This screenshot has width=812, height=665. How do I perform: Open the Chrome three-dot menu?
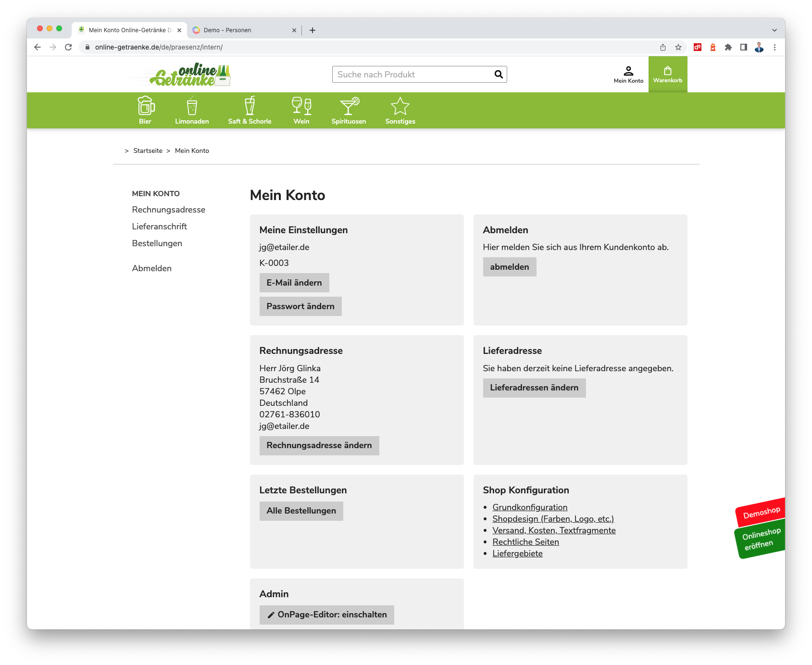click(x=775, y=47)
